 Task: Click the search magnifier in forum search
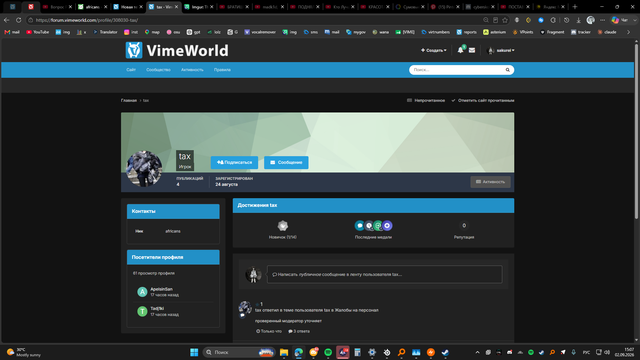pos(507,70)
